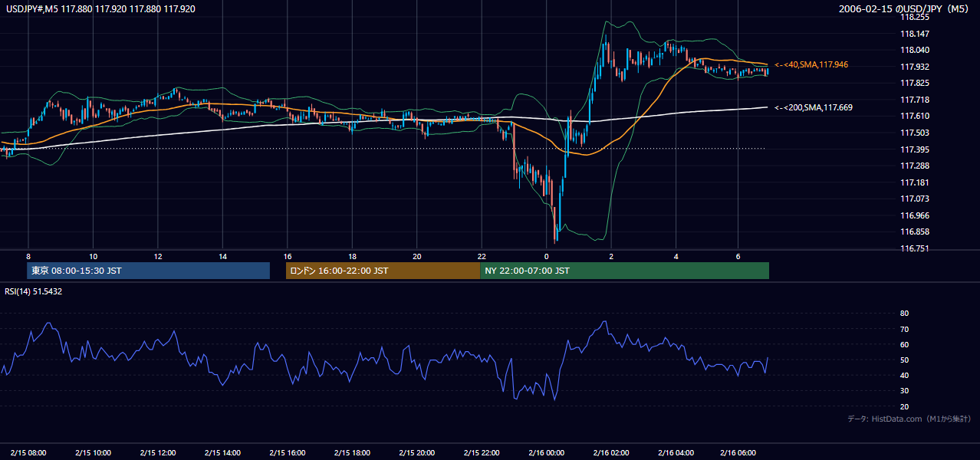Click price axis value 118.255
Image resolution: width=980 pixels, height=460 pixels.
[x=913, y=17]
